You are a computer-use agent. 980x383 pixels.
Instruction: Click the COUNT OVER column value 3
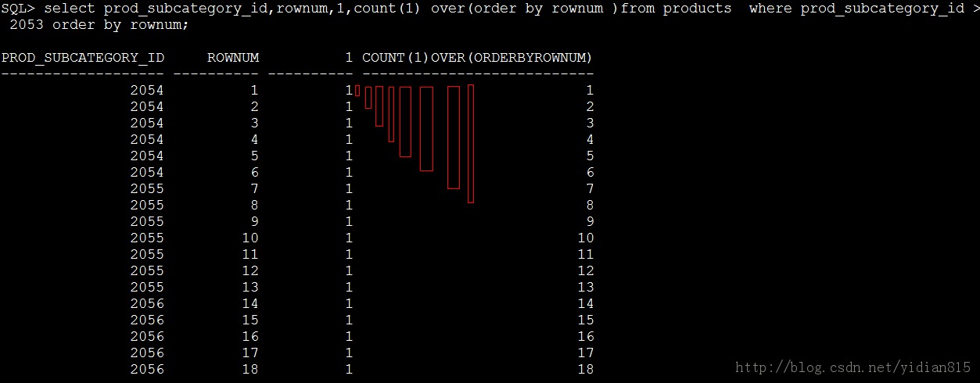pyautogui.click(x=590, y=123)
